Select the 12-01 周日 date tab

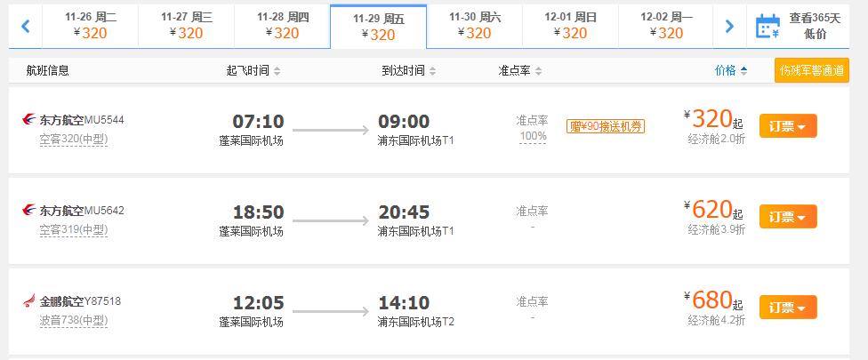[570, 25]
